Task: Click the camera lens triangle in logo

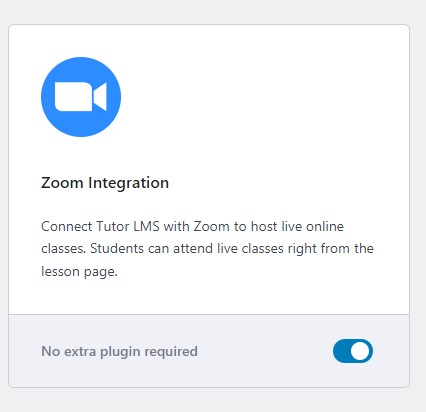Action: (x=100, y=96)
